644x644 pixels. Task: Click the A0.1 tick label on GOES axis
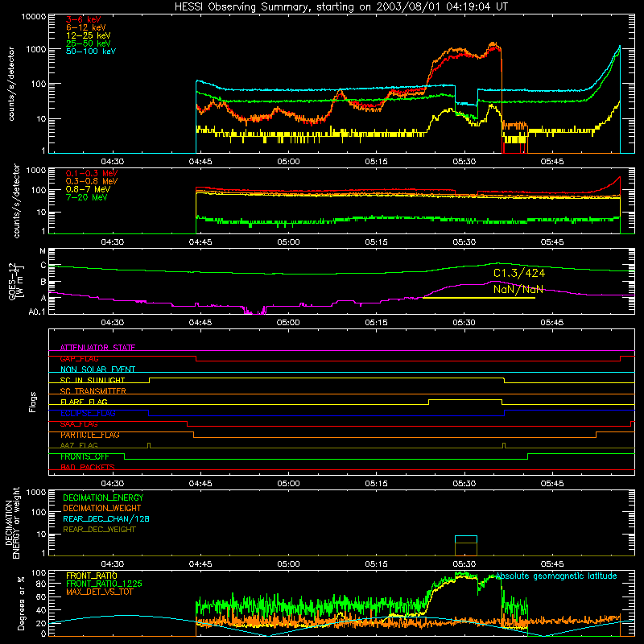(x=37, y=312)
